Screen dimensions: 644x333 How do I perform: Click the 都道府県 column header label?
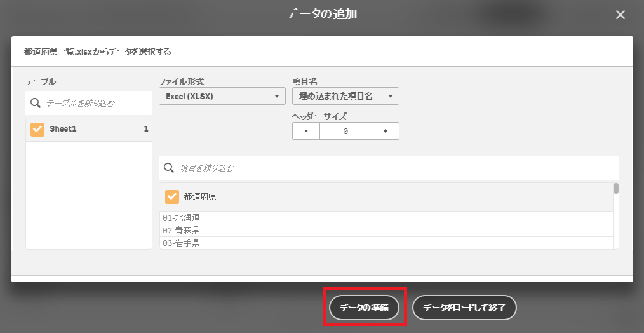tap(201, 197)
